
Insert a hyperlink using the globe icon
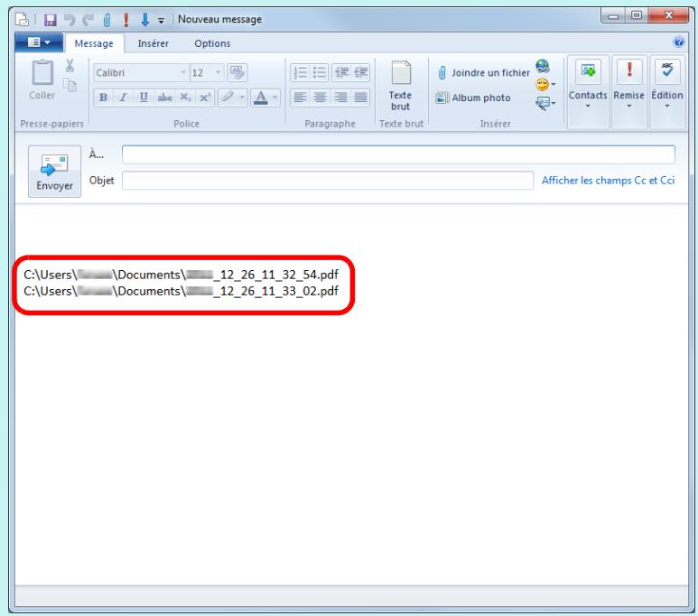pos(540,66)
